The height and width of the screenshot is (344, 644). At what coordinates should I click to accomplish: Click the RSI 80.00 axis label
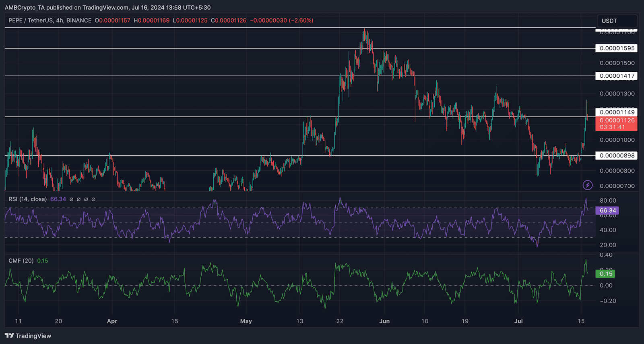608,201
